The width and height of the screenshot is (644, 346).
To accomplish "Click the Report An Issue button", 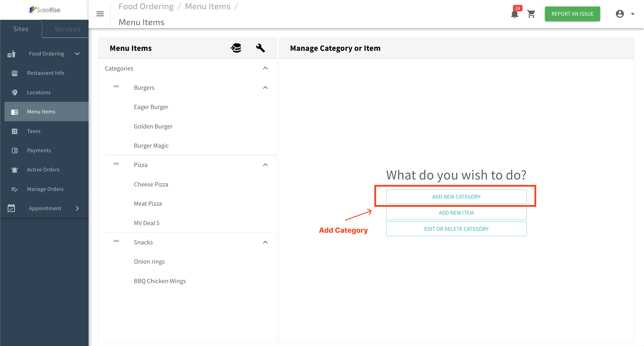I will tap(572, 14).
